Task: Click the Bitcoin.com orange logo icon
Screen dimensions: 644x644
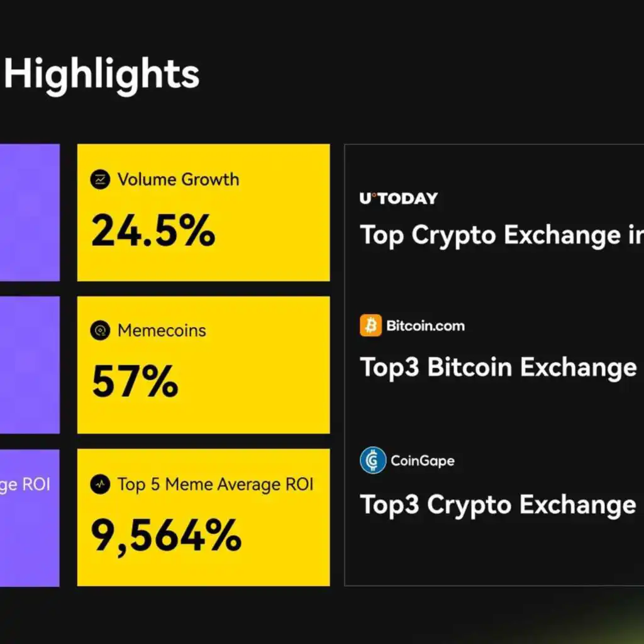Action: [370, 326]
